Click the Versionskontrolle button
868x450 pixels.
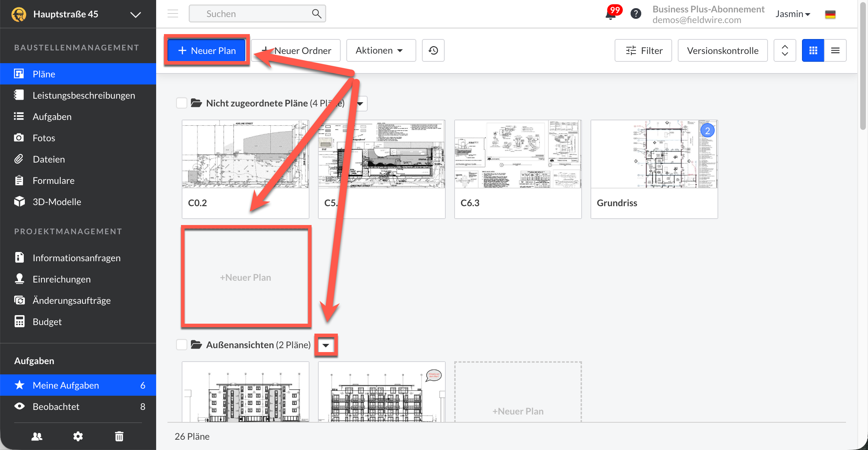(723, 50)
